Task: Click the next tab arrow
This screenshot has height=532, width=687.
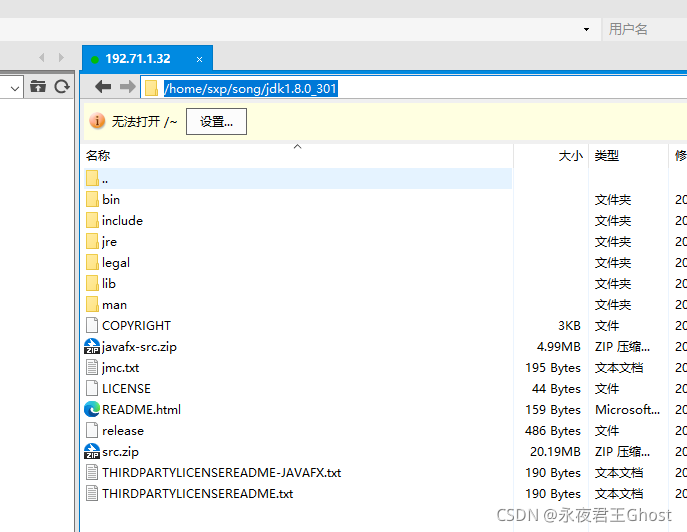Action: 61,57
